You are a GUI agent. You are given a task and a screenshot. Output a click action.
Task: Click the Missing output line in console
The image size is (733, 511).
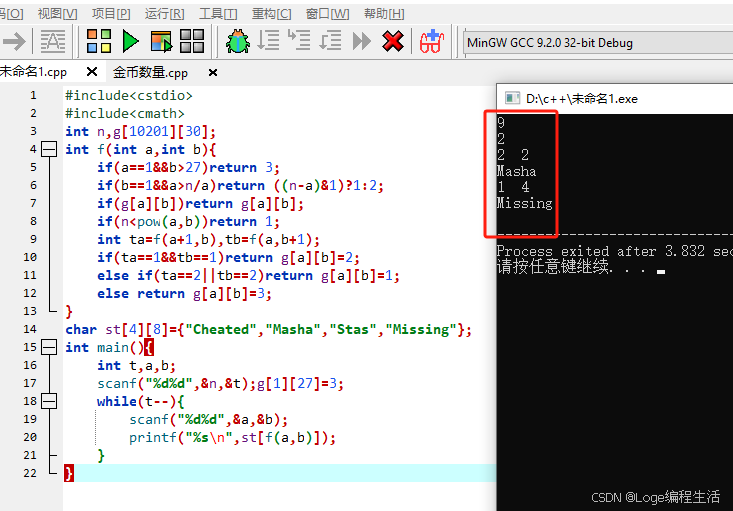click(525, 203)
